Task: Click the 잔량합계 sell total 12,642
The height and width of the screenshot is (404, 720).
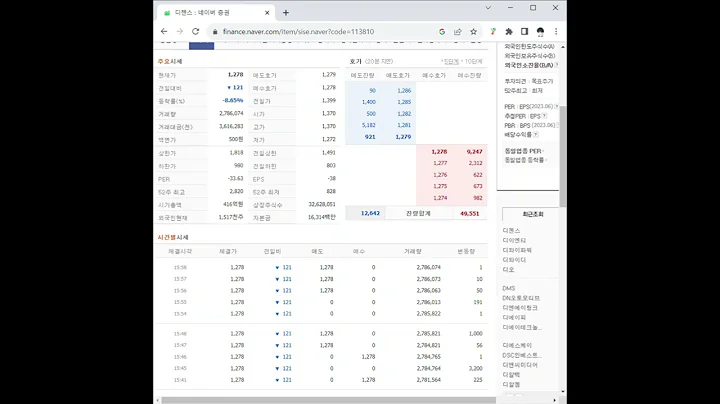Action: tap(370, 213)
